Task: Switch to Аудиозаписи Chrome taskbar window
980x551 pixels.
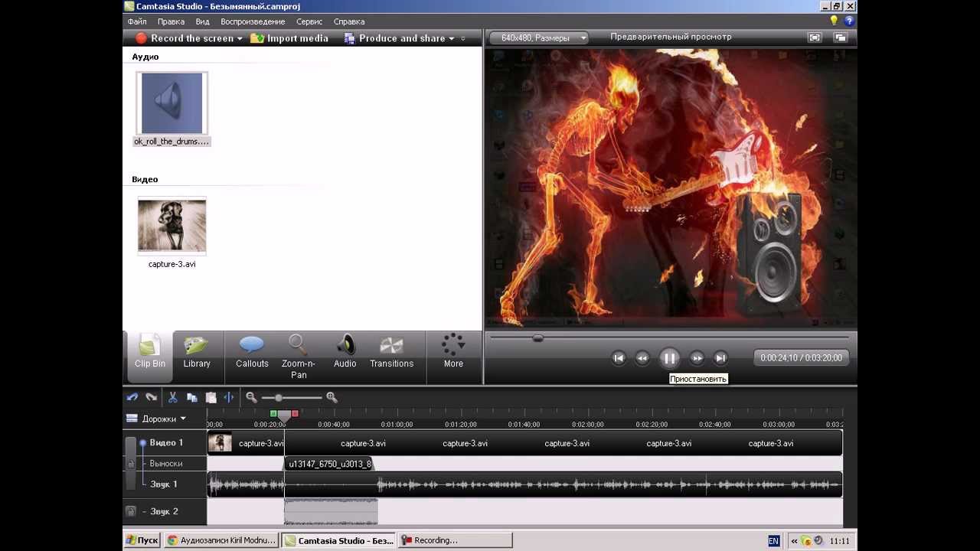Action: pyautogui.click(x=220, y=540)
